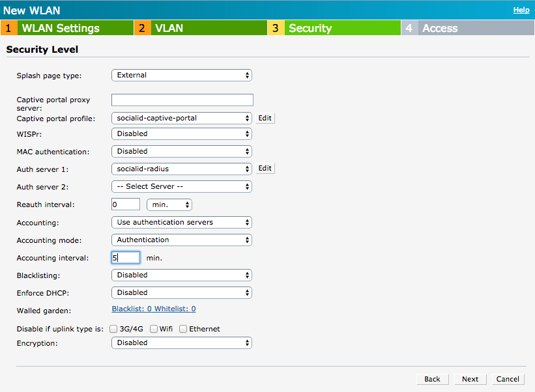Expand the WISPr dropdown
This screenshot has width=535, height=392.
[x=181, y=133]
